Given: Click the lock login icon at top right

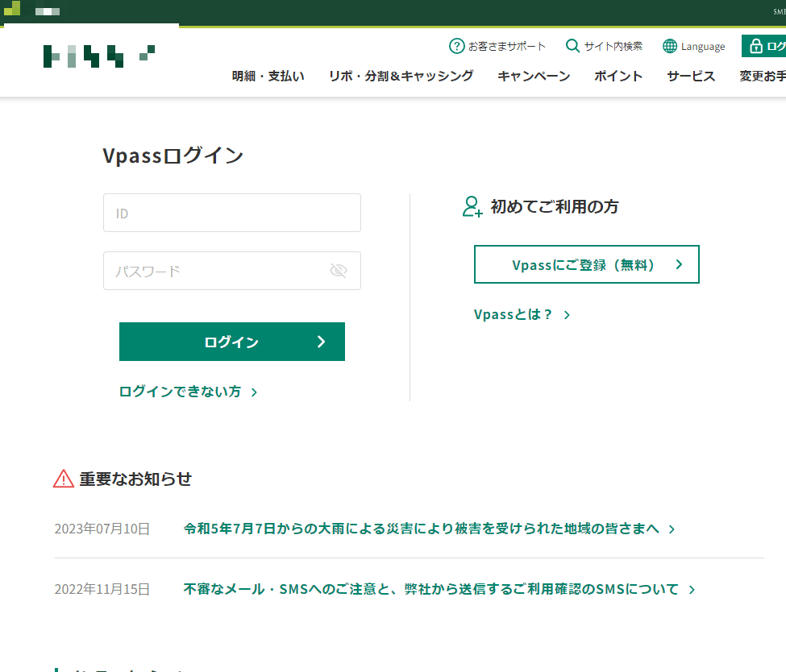Looking at the screenshot, I should [x=756, y=46].
